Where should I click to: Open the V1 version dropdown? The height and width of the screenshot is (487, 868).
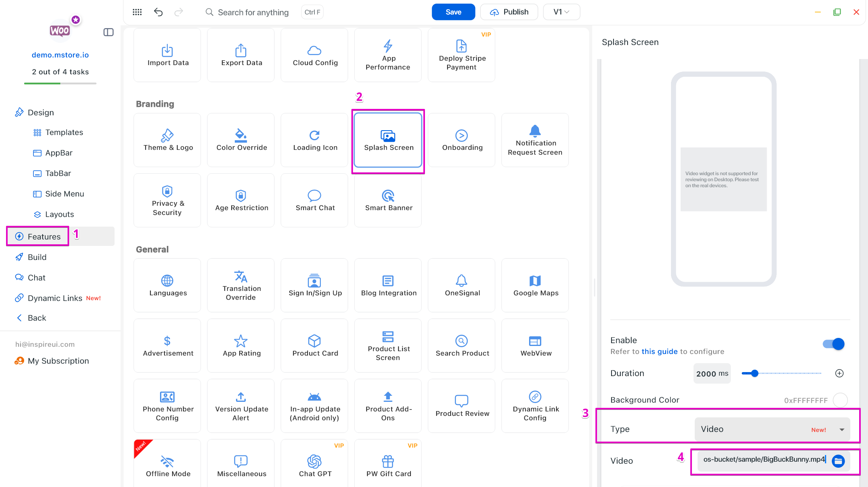(561, 12)
